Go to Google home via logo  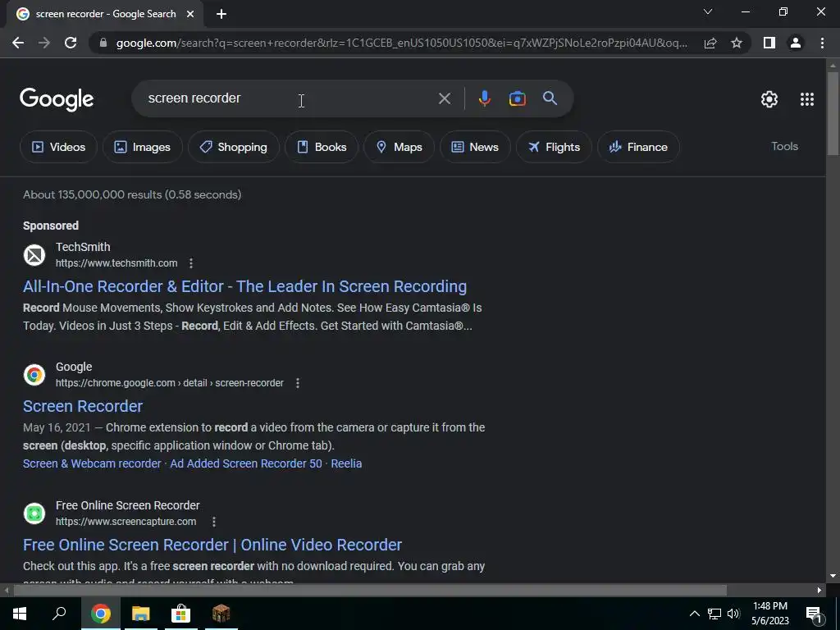tap(57, 99)
